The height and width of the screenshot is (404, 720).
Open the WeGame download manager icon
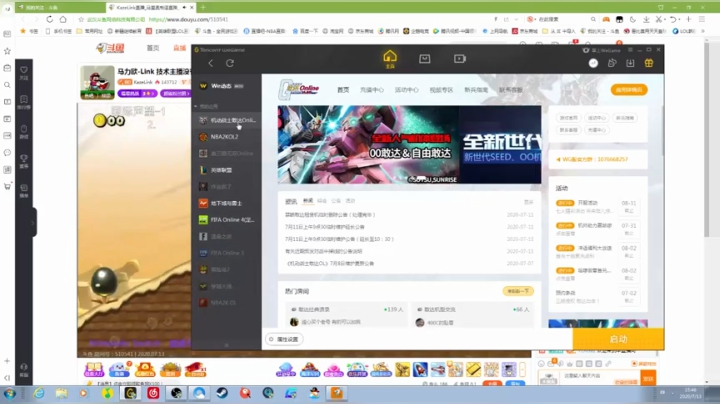click(630, 63)
